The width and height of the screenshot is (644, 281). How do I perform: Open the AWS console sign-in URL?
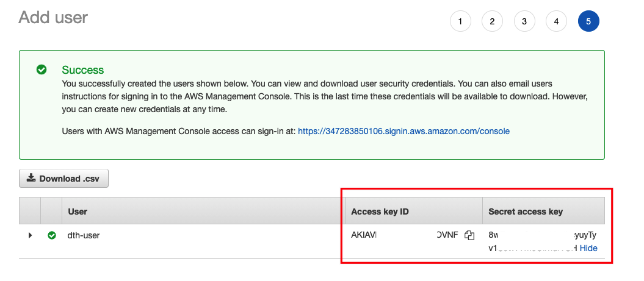click(403, 131)
